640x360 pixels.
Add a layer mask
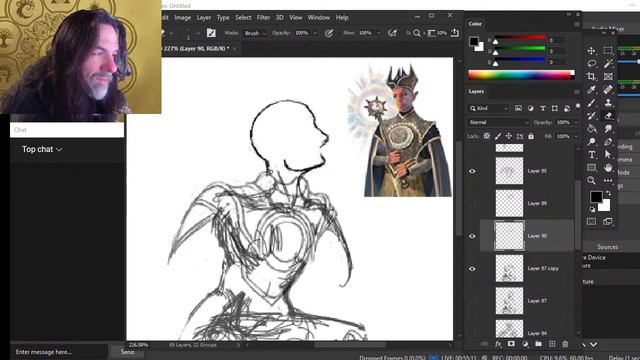511,344
